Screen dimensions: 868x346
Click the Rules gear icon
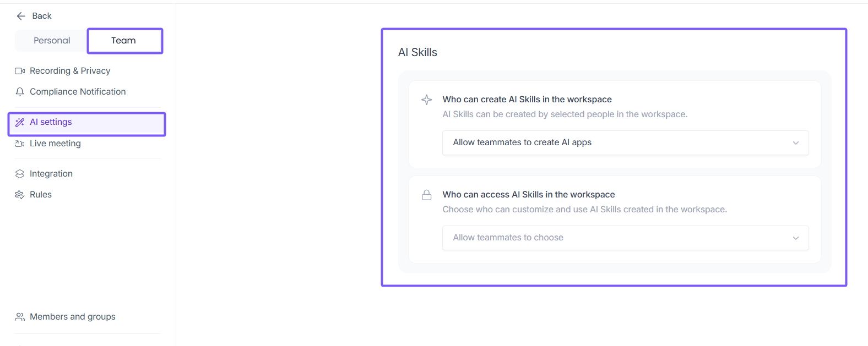coord(20,195)
